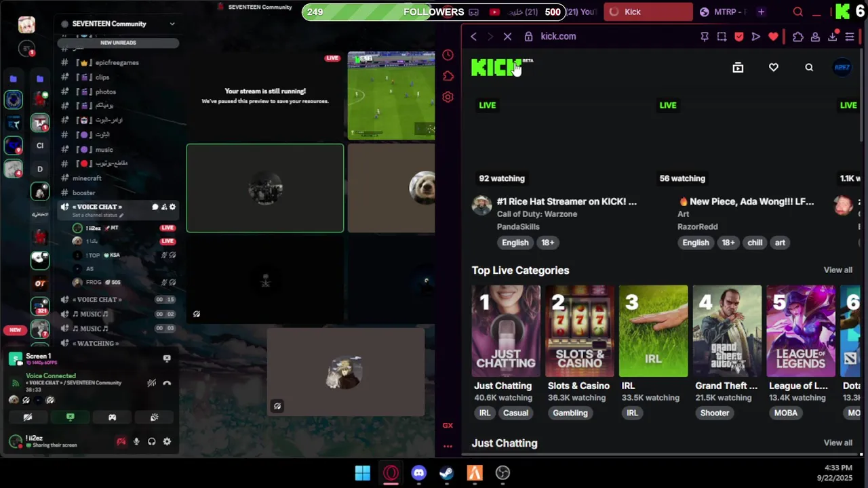Open the Discord soundboard button

[154, 418]
